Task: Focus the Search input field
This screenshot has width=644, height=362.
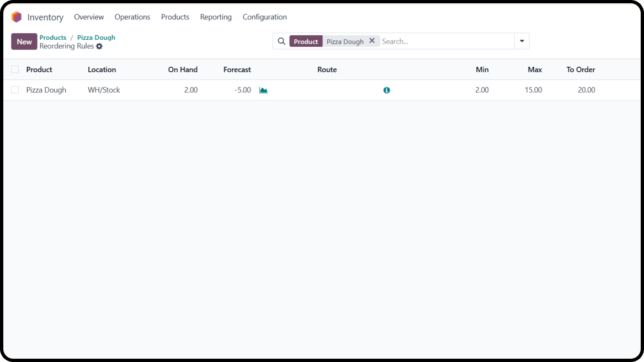Action: pyautogui.click(x=446, y=41)
